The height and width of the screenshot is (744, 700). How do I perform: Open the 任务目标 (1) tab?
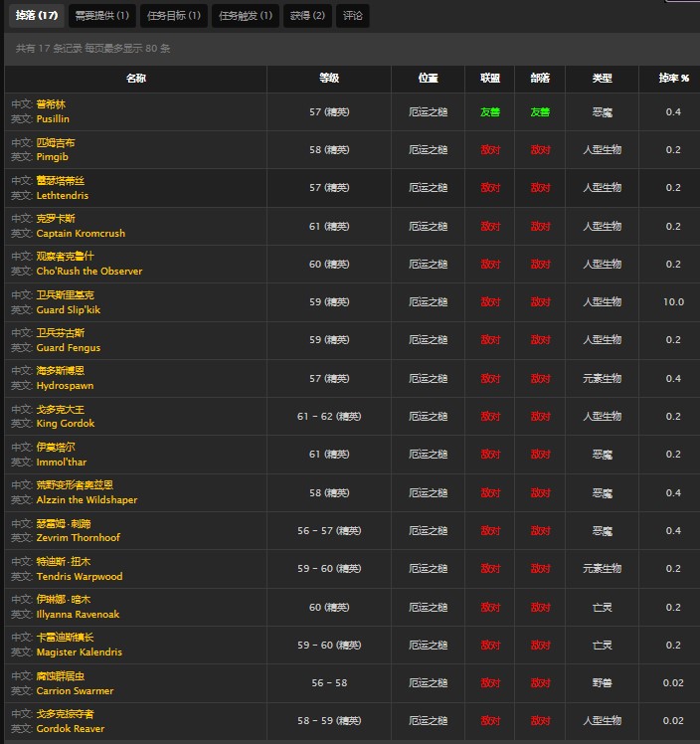(173, 15)
